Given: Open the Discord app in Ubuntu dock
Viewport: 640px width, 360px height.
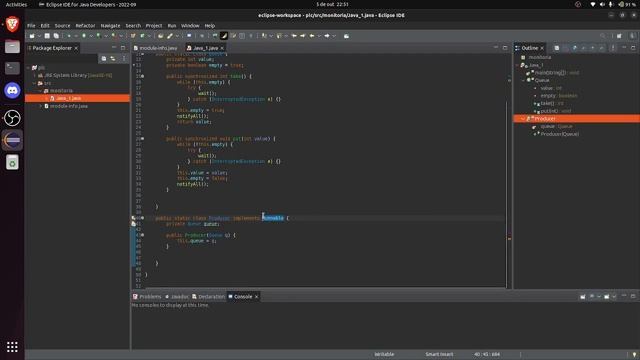Looking at the screenshot, I should click(x=12, y=90).
